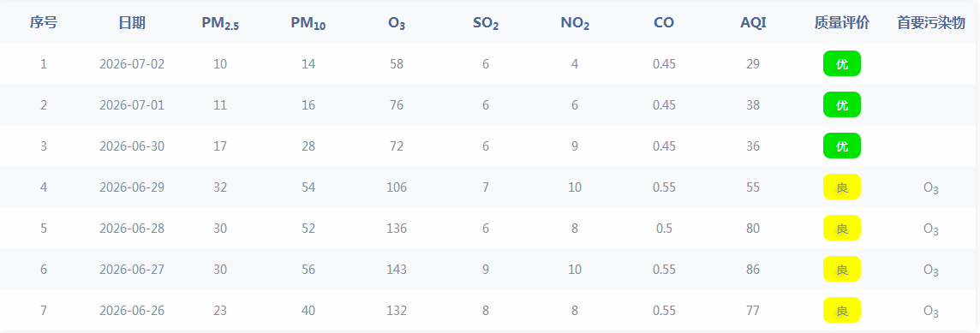The width and height of the screenshot is (980, 333).
Task: Click the PM10 column header
Action: 308,24
